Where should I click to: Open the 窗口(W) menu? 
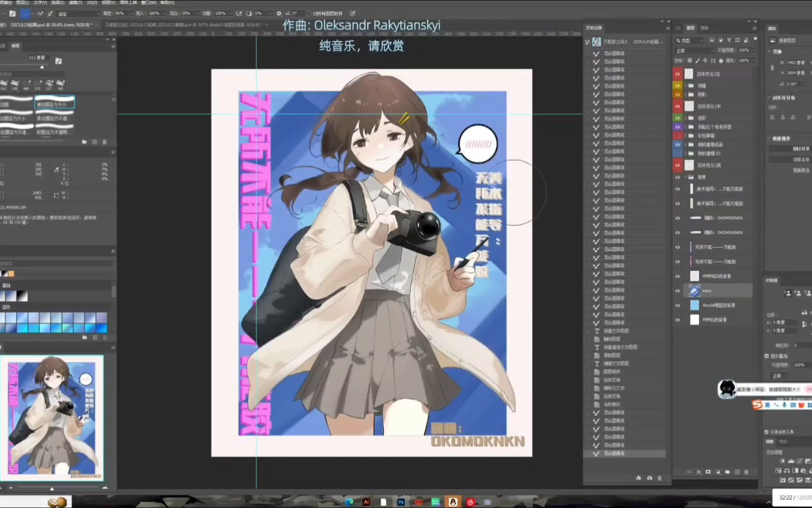coord(148,2)
